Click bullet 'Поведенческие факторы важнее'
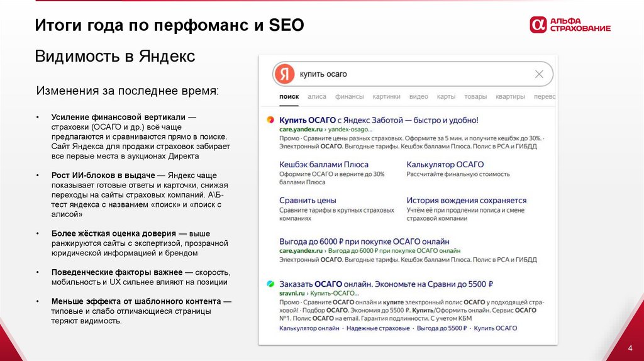 [x=116, y=272]
